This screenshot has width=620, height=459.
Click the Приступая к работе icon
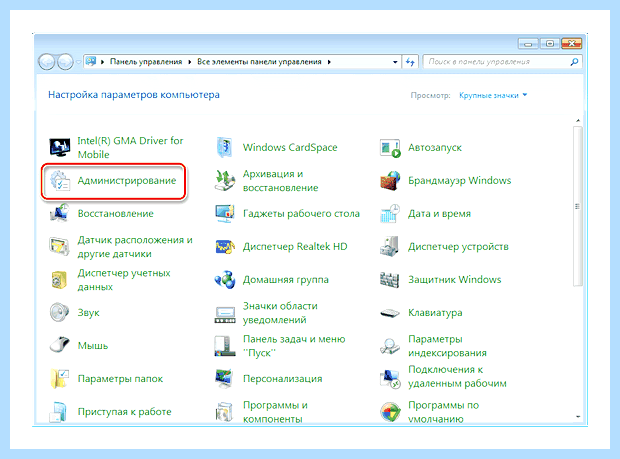tap(60, 412)
